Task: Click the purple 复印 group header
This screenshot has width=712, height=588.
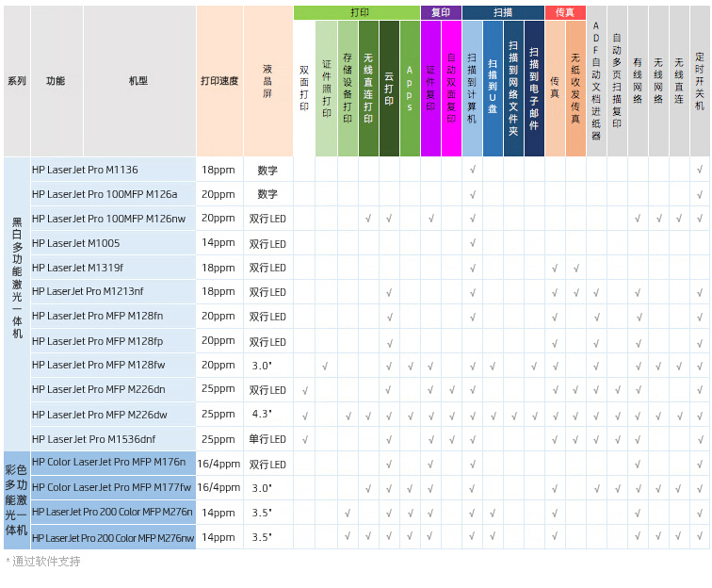Action: [441, 12]
